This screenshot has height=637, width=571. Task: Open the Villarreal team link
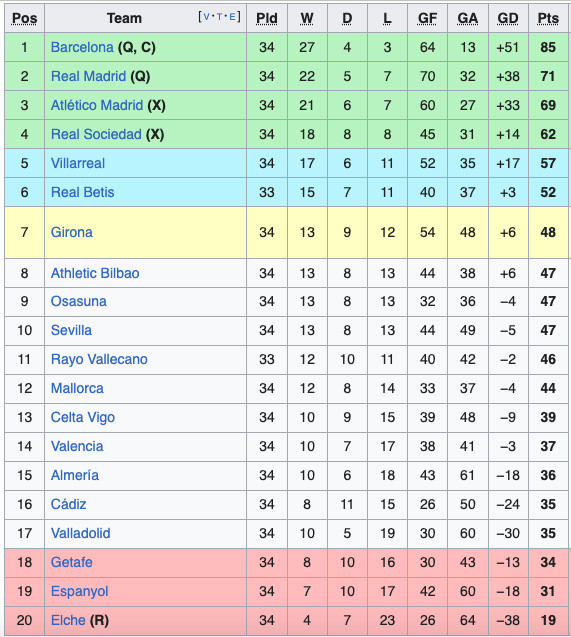[78, 163]
